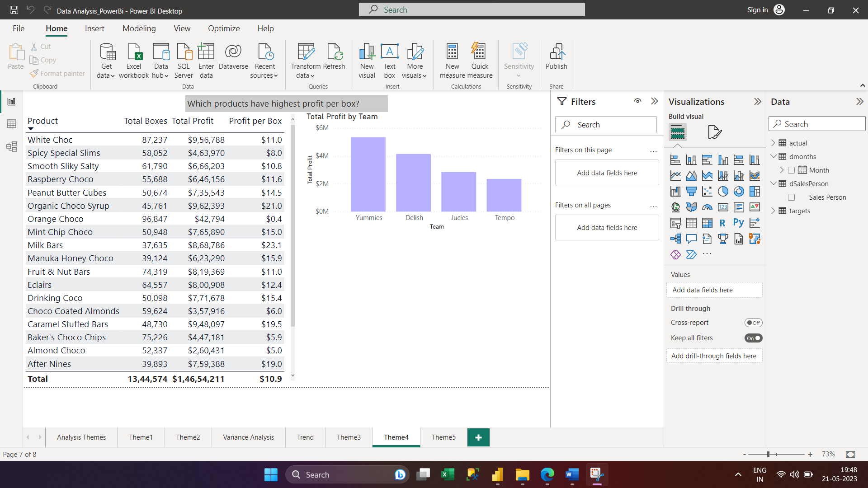Open the More visuals dropdown

(x=415, y=61)
